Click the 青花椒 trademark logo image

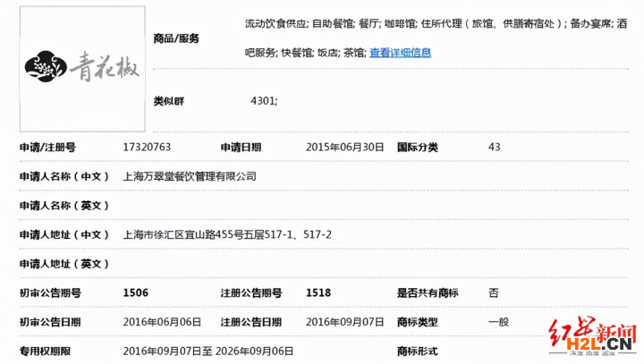82,69
